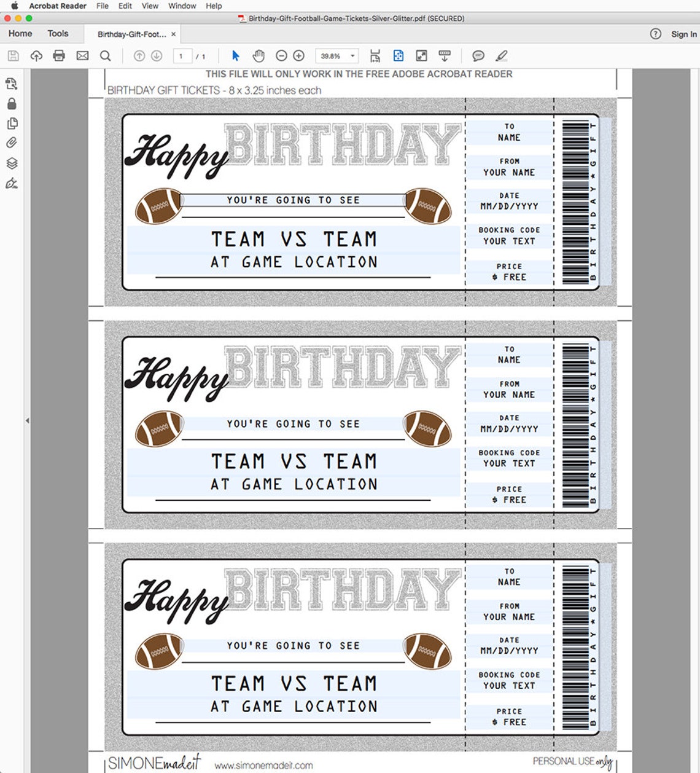Image resolution: width=700 pixels, height=773 pixels.
Task: Open the zoom level dropdown showing 39.8%
Action: tap(336, 55)
